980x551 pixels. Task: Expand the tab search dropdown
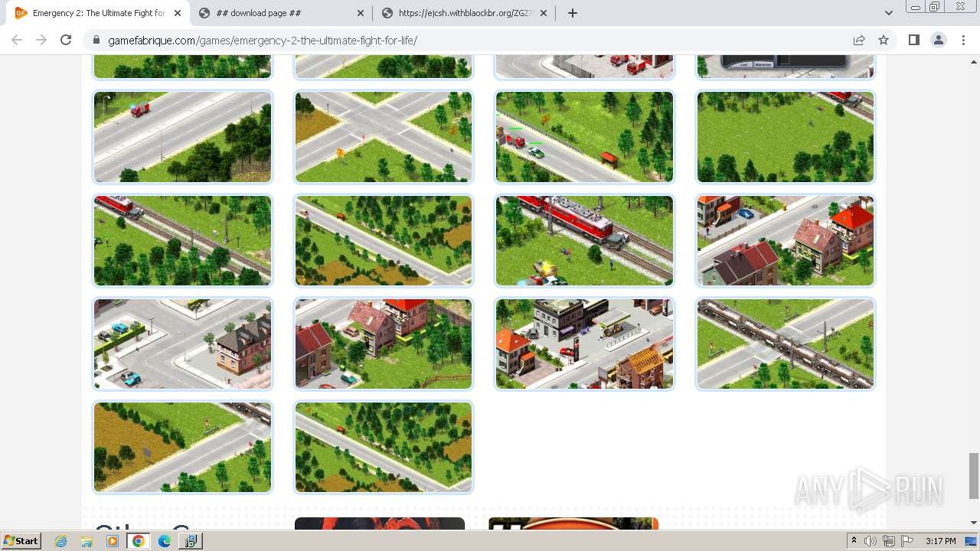[x=889, y=13]
